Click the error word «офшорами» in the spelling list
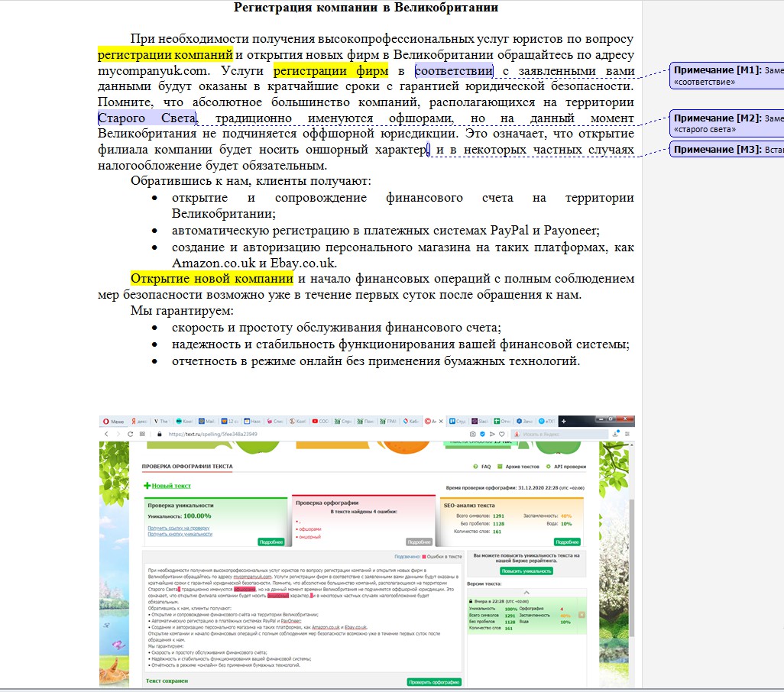 tap(310, 529)
